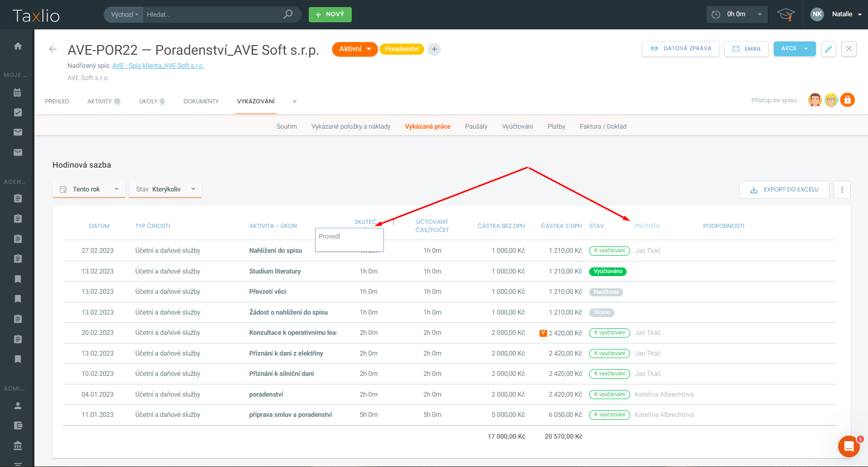Open the ÚKOLY tab

[x=152, y=101]
